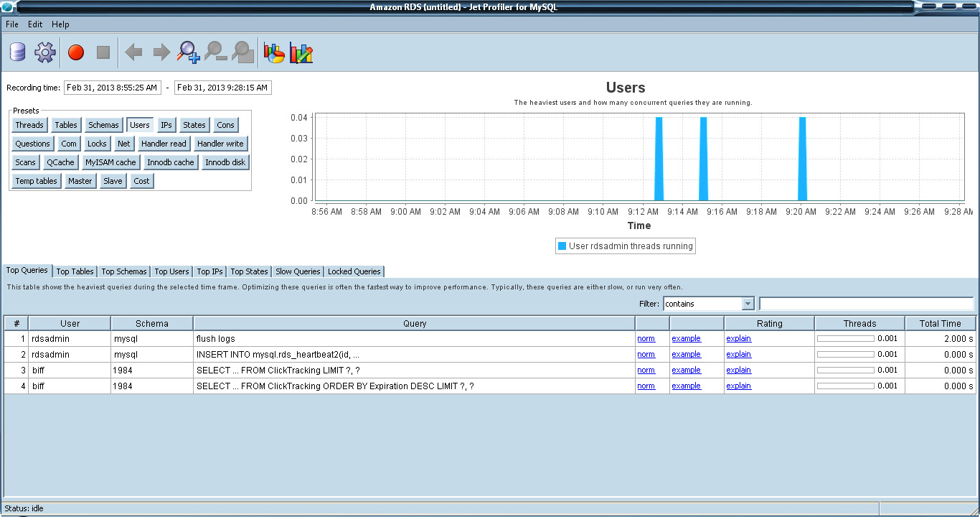
Task: Select the IPs preset
Action: click(166, 125)
